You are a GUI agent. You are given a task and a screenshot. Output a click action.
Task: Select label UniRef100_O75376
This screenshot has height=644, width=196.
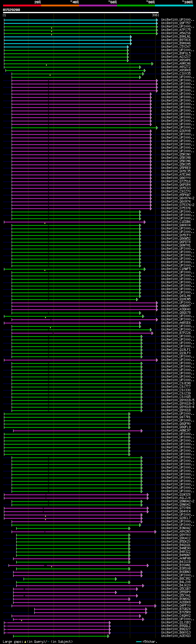click(x=176, y=208)
